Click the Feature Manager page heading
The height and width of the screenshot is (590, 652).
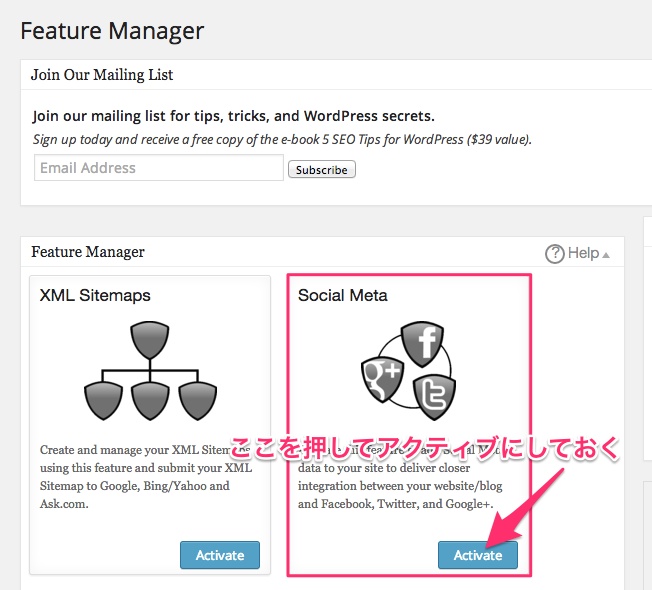(x=112, y=31)
